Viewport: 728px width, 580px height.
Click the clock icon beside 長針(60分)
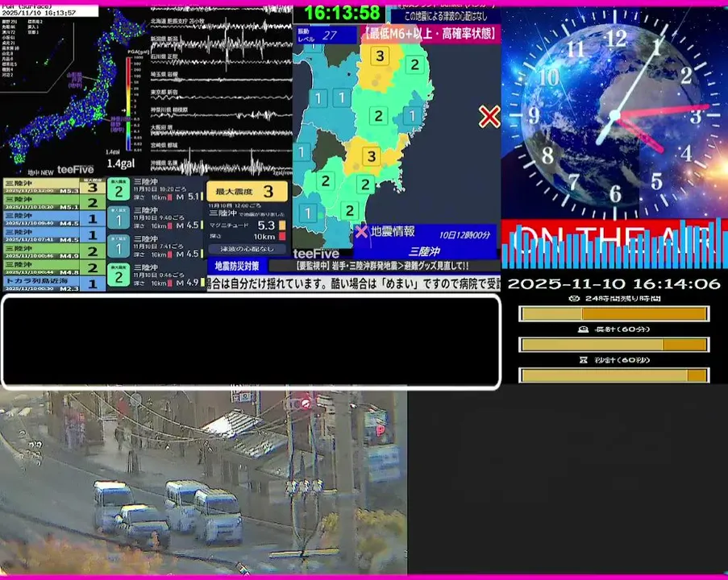(x=583, y=329)
